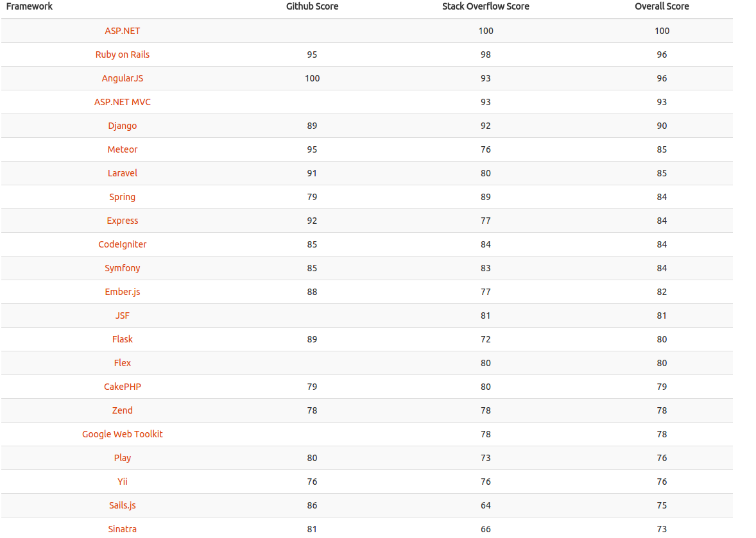
Task: Open the Django framework link
Action: point(123,126)
